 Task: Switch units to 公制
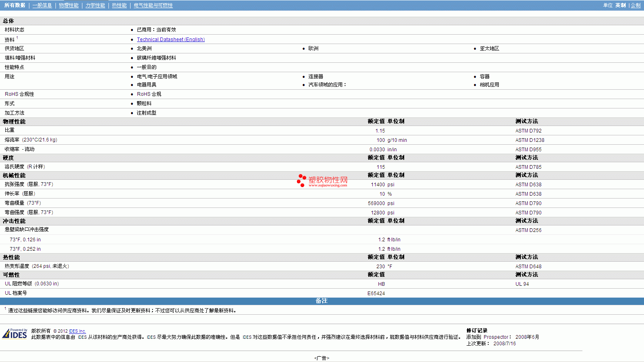tap(636, 5)
